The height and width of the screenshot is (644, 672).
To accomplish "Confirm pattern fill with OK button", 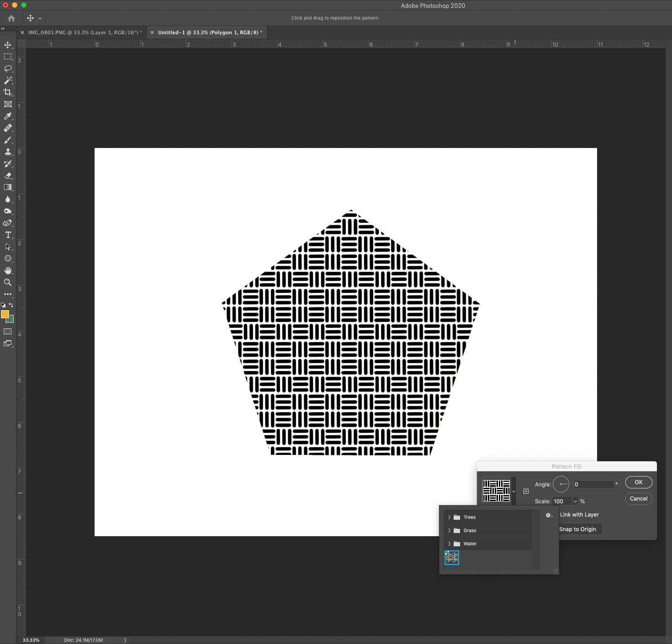I will click(638, 482).
